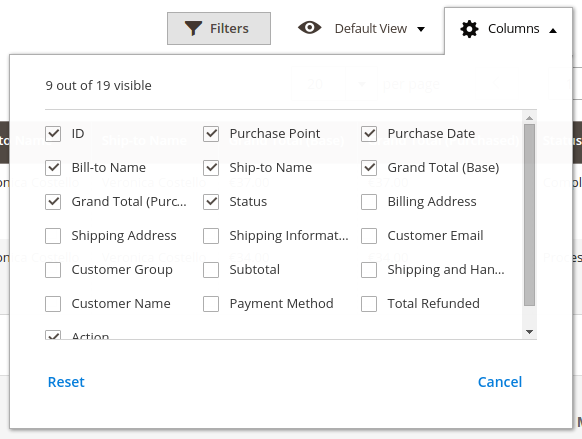Toggle the Ship-to Name checkbox
Screen dimensions: 582x439
point(211,168)
